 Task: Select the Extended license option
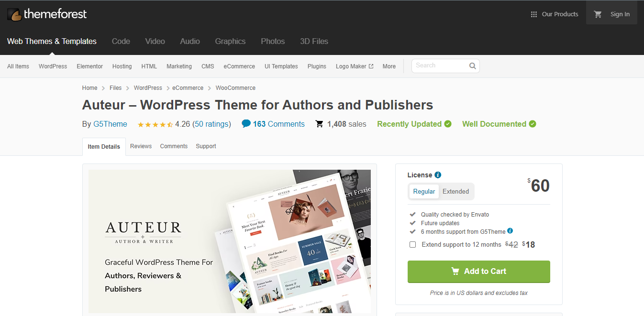455,191
